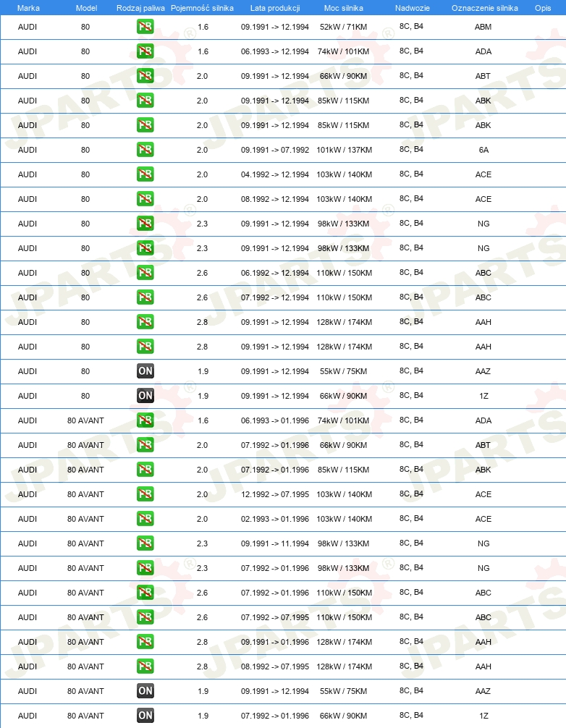This screenshot has height=728, width=566.
Task: Click petrol icon in 80 AVANT ABC 07.1992 -> 01.1996 row
Action: [145, 593]
